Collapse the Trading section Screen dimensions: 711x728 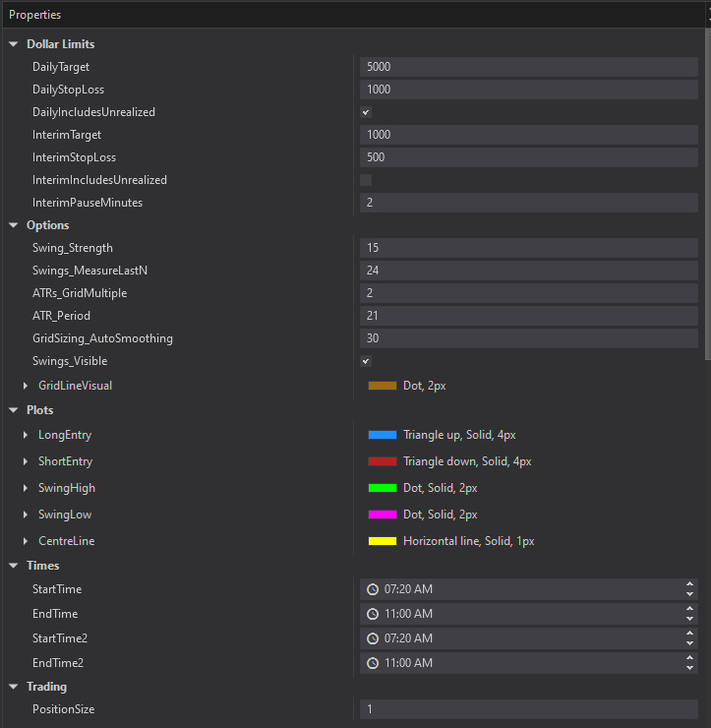coord(14,687)
